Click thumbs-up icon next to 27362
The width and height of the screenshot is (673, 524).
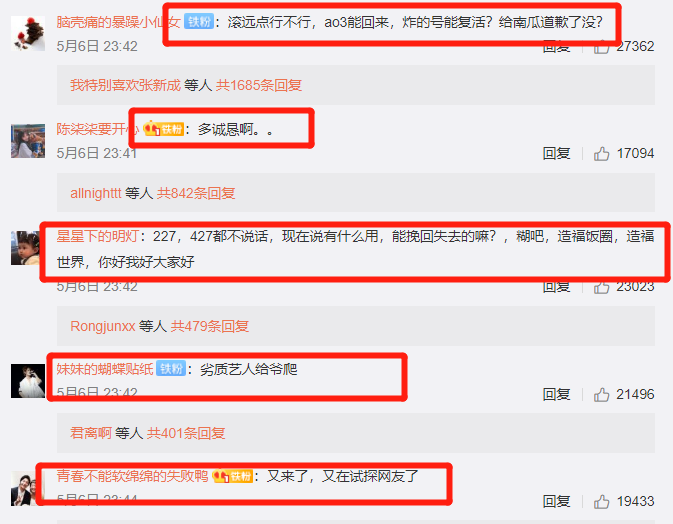(601, 48)
